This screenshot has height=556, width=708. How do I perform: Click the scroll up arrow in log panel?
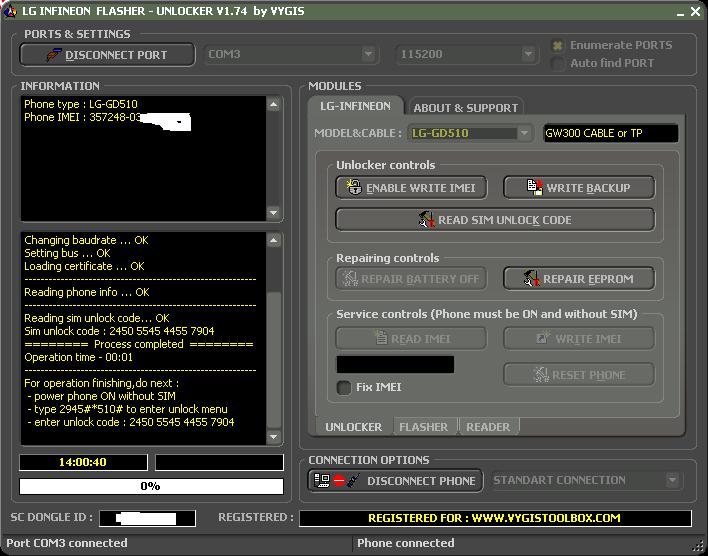point(273,240)
